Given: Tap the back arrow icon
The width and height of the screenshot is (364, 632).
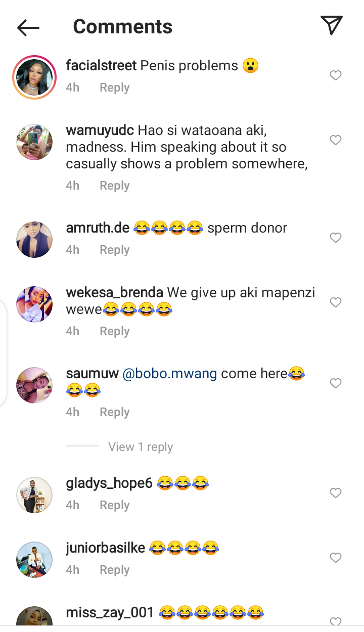Looking at the screenshot, I should click(28, 28).
